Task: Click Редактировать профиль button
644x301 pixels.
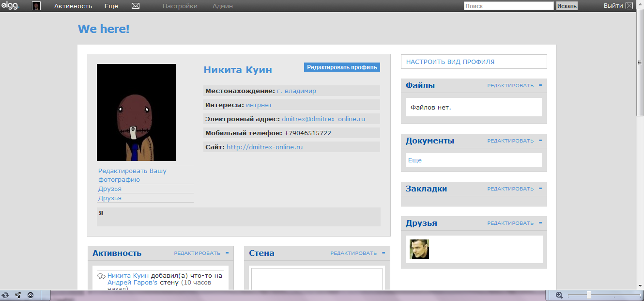Action: coord(342,67)
